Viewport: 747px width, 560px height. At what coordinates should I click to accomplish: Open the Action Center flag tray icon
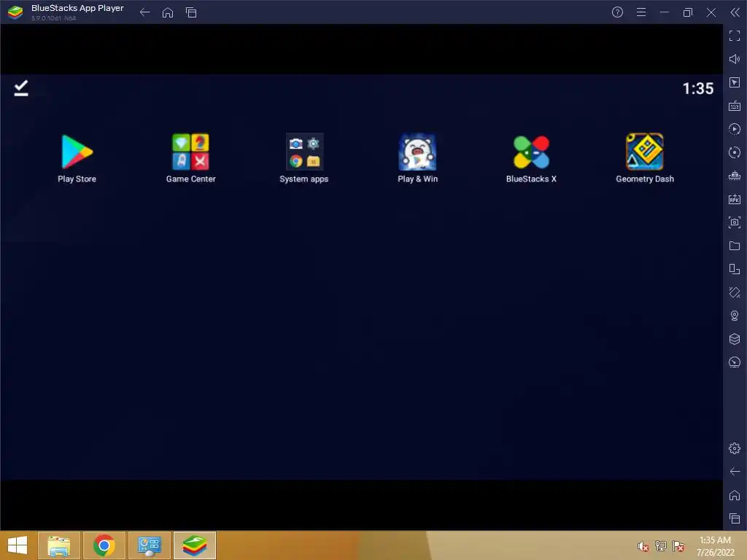click(x=678, y=546)
